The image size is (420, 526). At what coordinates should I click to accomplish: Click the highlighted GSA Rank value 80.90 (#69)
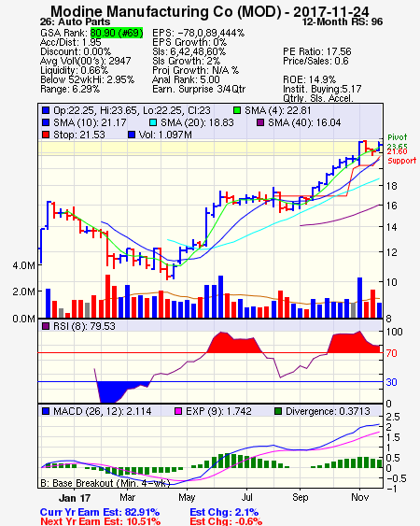117,33
